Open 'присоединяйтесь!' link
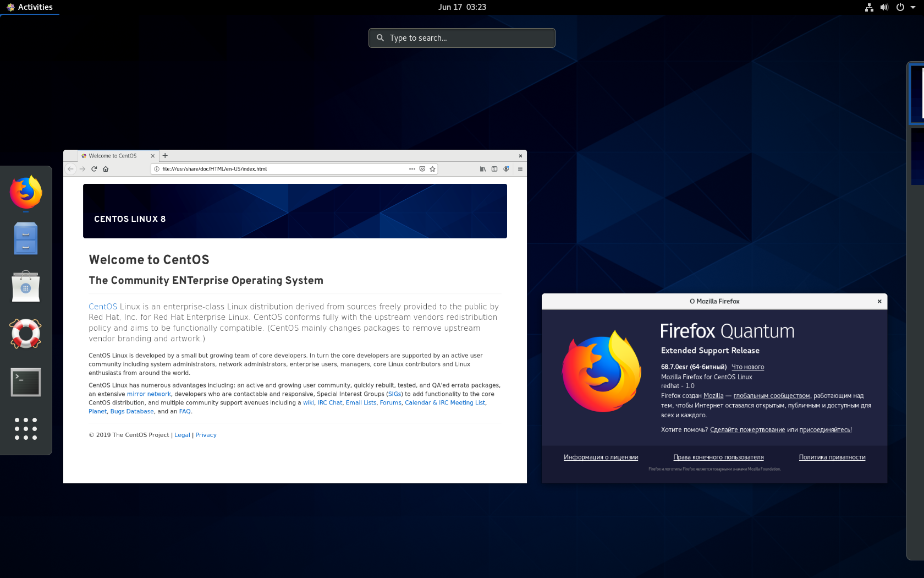This screenshot has height=578, width=924. point(826,430)
